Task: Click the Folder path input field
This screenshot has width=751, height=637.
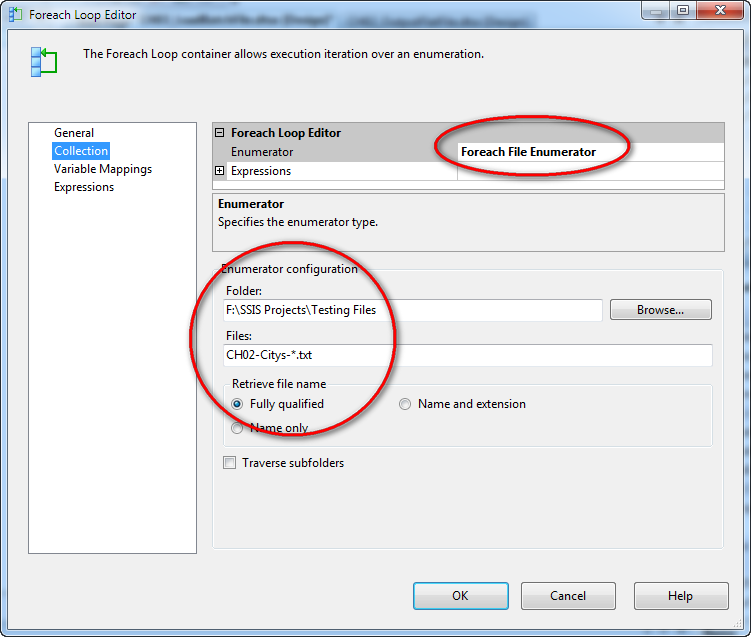Action: [x=412, y=310]
